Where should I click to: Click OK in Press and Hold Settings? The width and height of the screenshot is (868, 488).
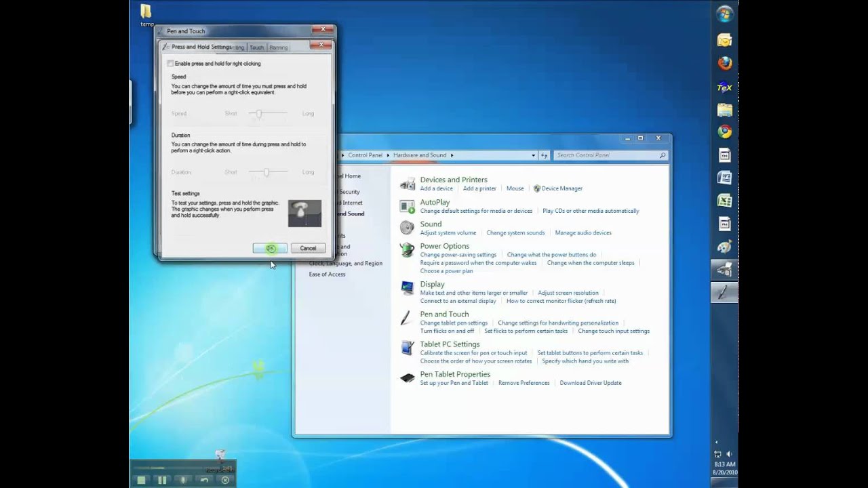coord(270,248)
